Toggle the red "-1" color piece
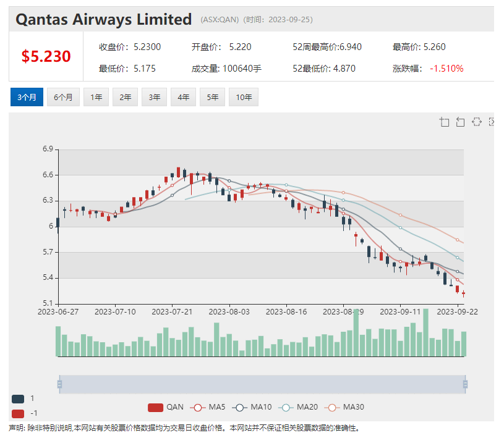Viewport: 504px width, 438px height. coord(18,413)
